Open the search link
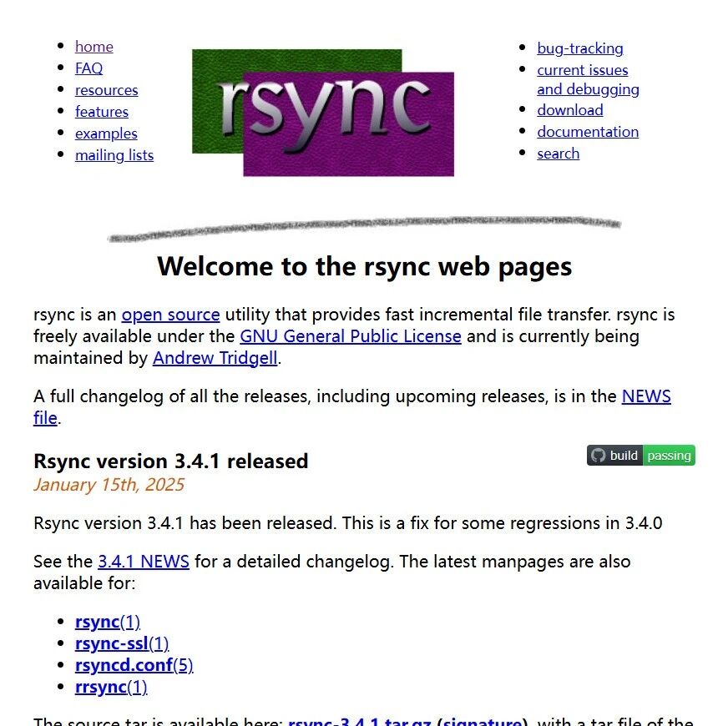The height and width of the screenshot is (726, 728). click(x=558, y=154)
